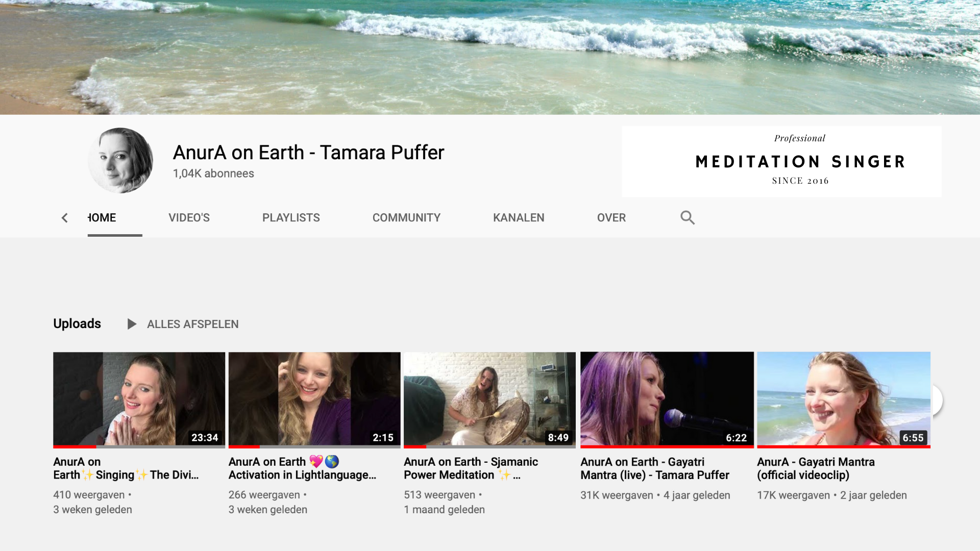Screen dimensions: 980x551
Task: Click the 1 maand geleden upload date
Action: 444,510
